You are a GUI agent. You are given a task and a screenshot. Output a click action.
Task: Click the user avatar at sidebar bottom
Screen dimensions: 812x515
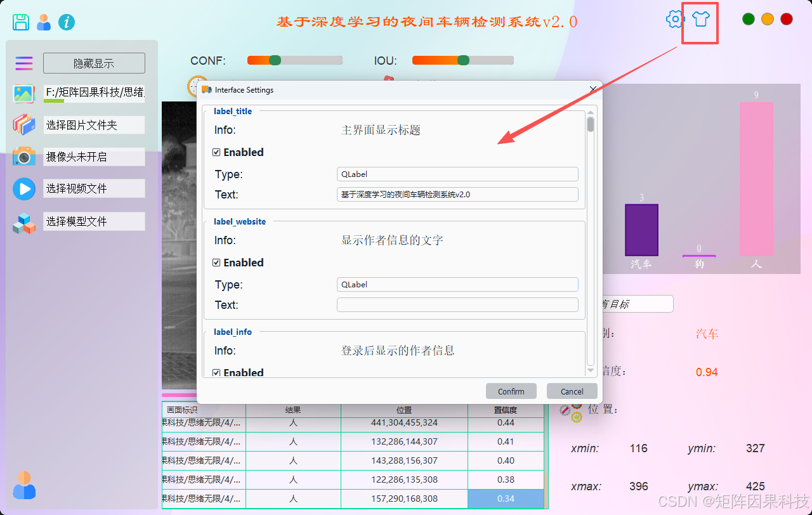pyautogui.click(x=24, y=485)
